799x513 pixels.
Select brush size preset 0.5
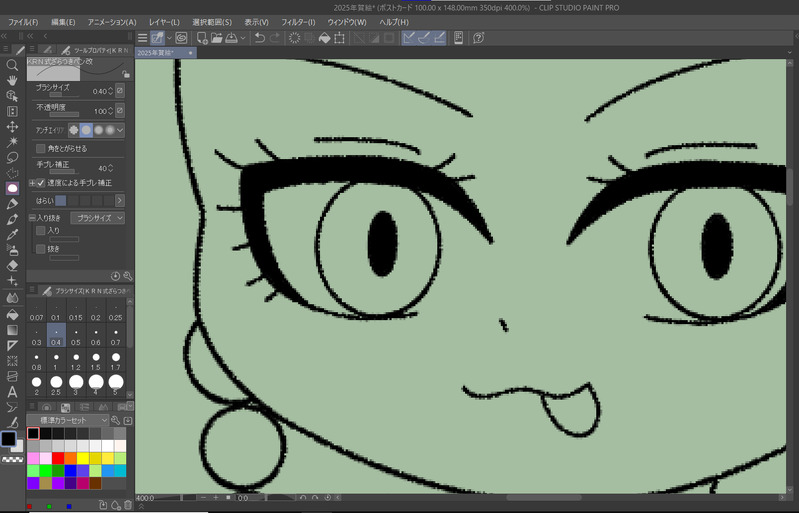click(76, 337)
